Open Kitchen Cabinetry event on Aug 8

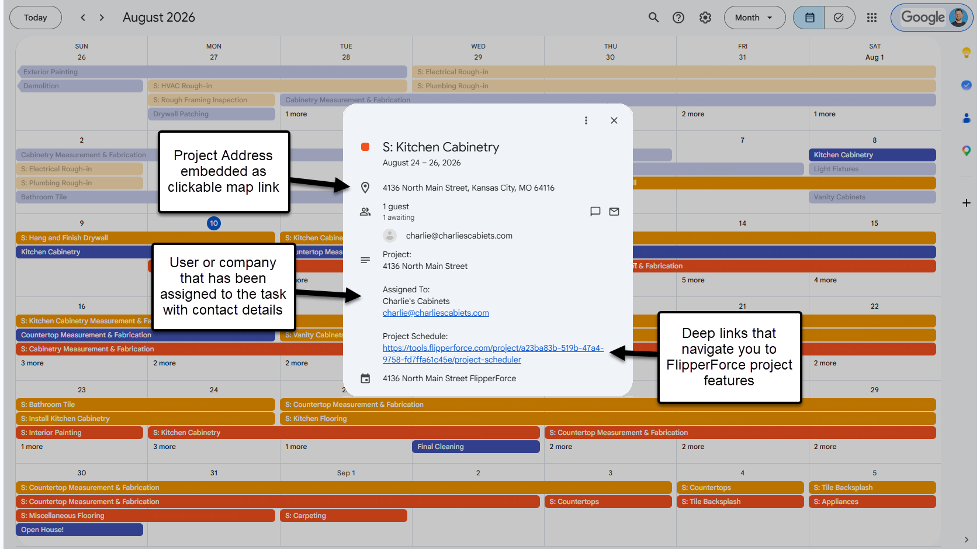872,155
